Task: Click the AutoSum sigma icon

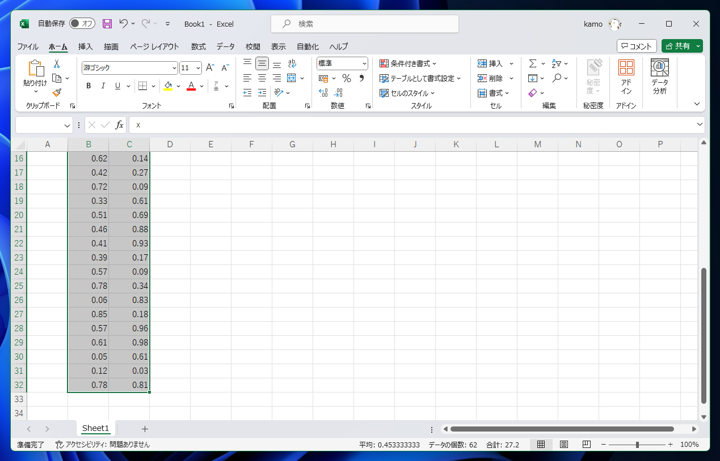Action: pos(532,63)
